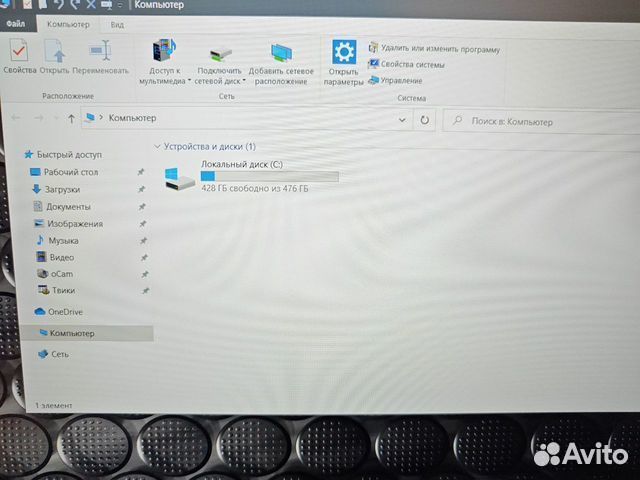Open Рабочий стол in sidebar
The height and width of the screenshot is (480, 640).
click(64, 172)
